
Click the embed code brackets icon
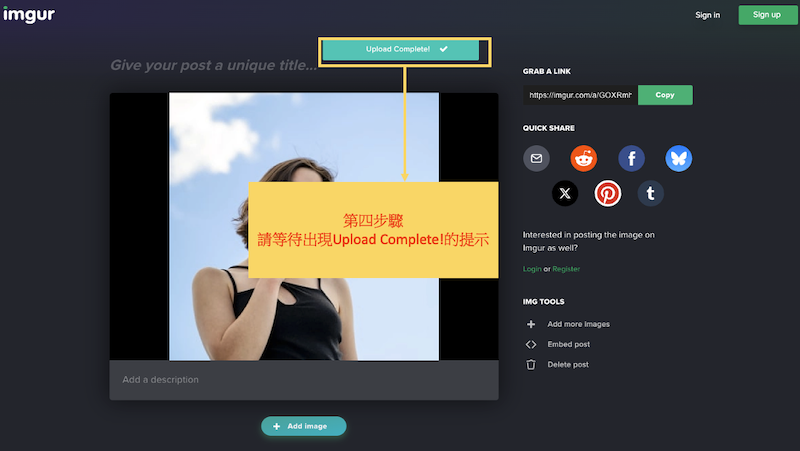coord(531,345)
